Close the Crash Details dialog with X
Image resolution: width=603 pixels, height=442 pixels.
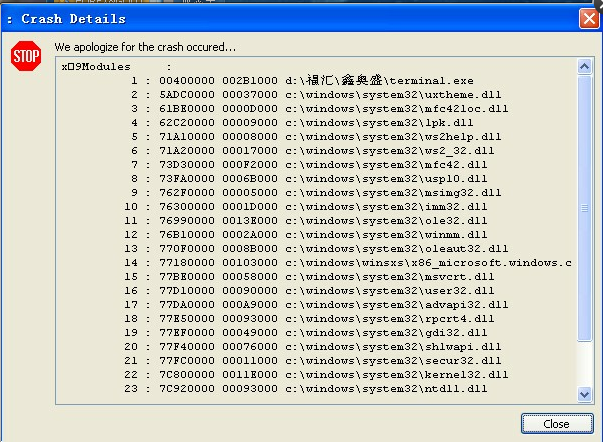[589, 18]
